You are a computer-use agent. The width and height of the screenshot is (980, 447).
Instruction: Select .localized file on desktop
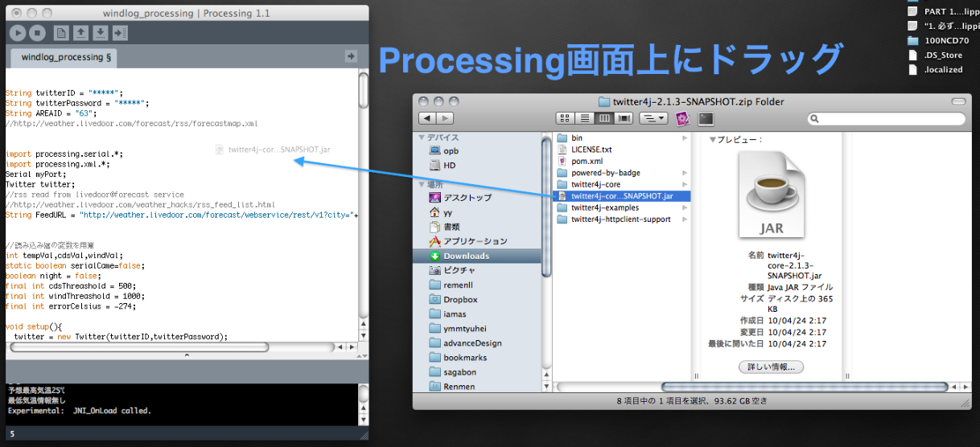click(x=935, y=69)
